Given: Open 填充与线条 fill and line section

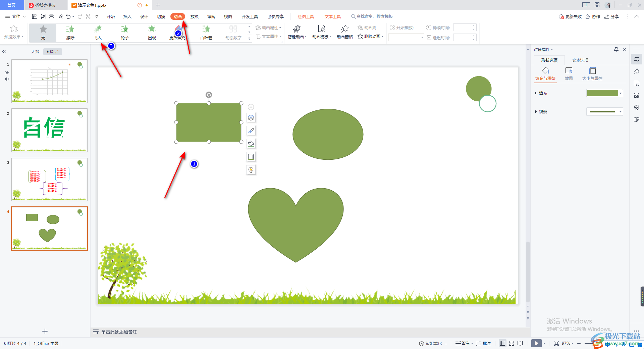Looking at the screenshot, I should pyautogui.click(x=545, y=74).
